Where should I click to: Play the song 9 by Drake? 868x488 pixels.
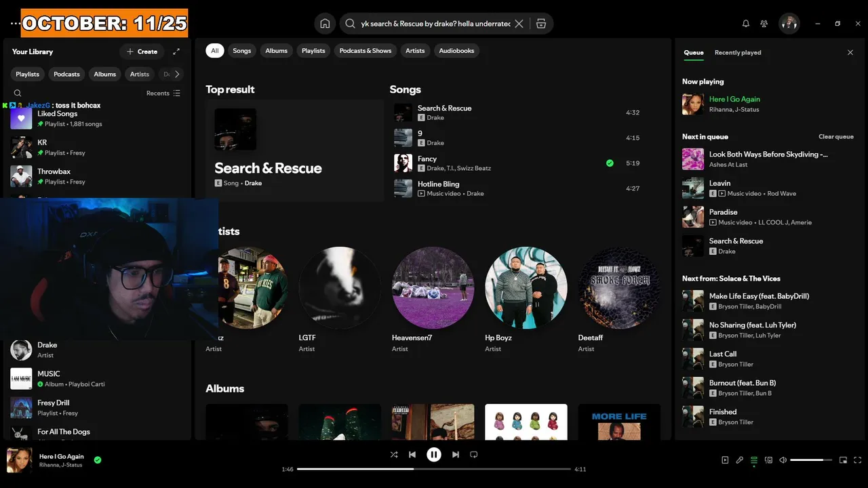[x=518, y=138]
